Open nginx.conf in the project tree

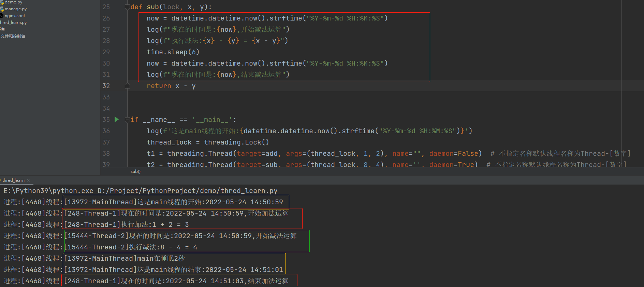15,16
